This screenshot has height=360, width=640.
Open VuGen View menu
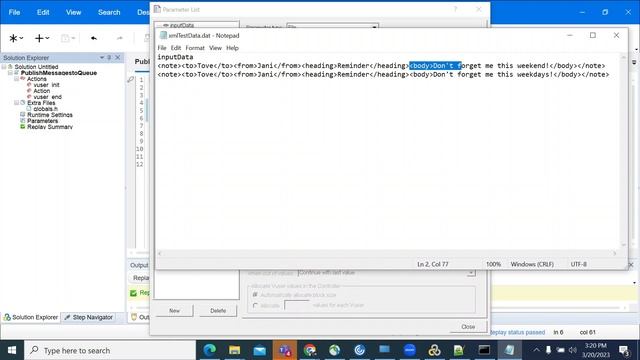(73, 12)
